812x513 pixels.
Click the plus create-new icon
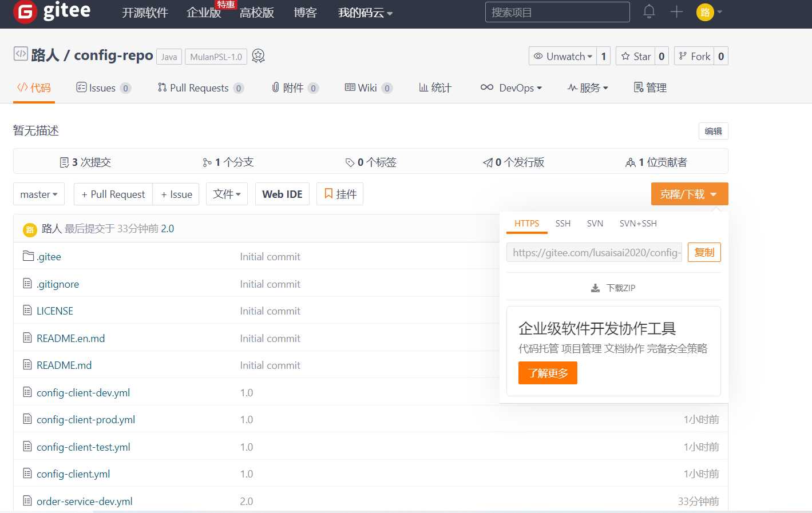point(676,12)
